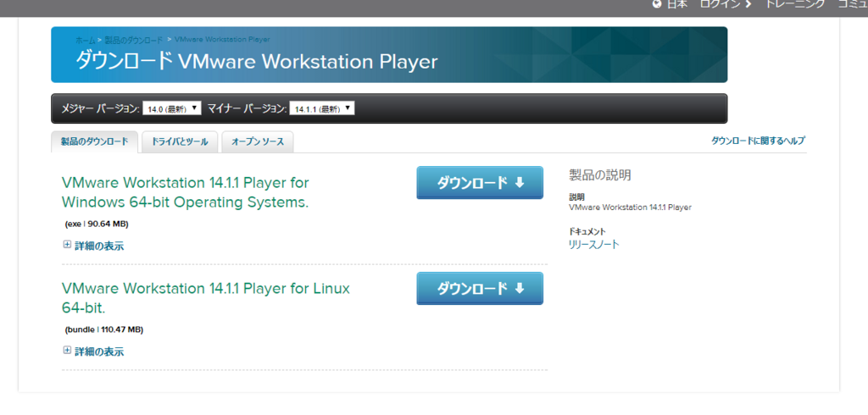This screenshot has width=868, height=415.
Task: Click the plus icon beside Windows 詳細の表示
Action: (67, 244)
